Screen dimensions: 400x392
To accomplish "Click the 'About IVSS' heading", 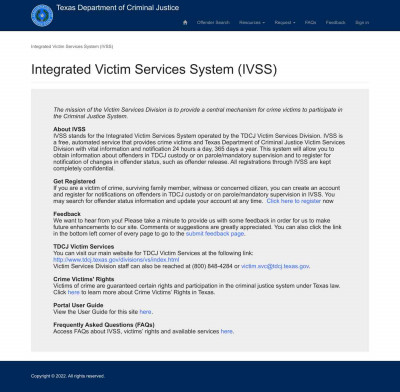I will click(x=69, y=129).
